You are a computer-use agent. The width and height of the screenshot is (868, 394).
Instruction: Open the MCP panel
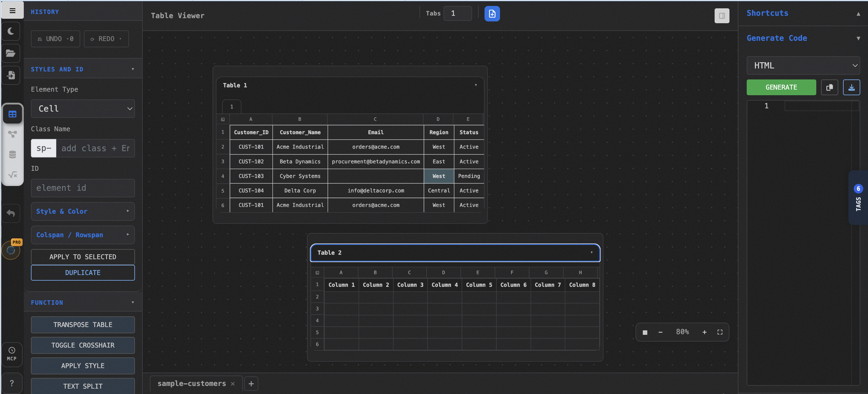(12, 354)
